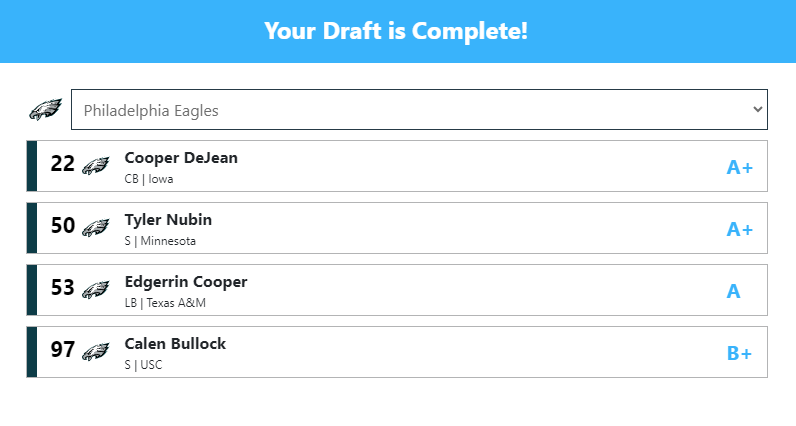Click the Eagles logo next to pick 97
The width and height of the screenshot is (796, 426).
pos(95,352)
